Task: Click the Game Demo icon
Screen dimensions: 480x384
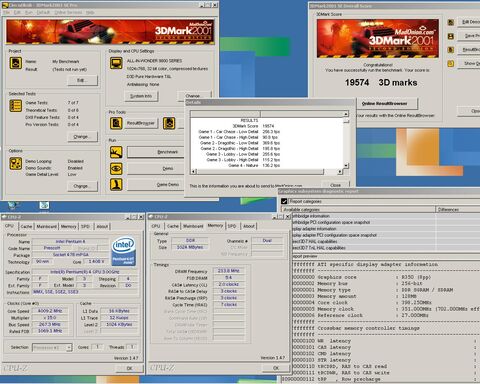Action: click(x=116, y=184)
